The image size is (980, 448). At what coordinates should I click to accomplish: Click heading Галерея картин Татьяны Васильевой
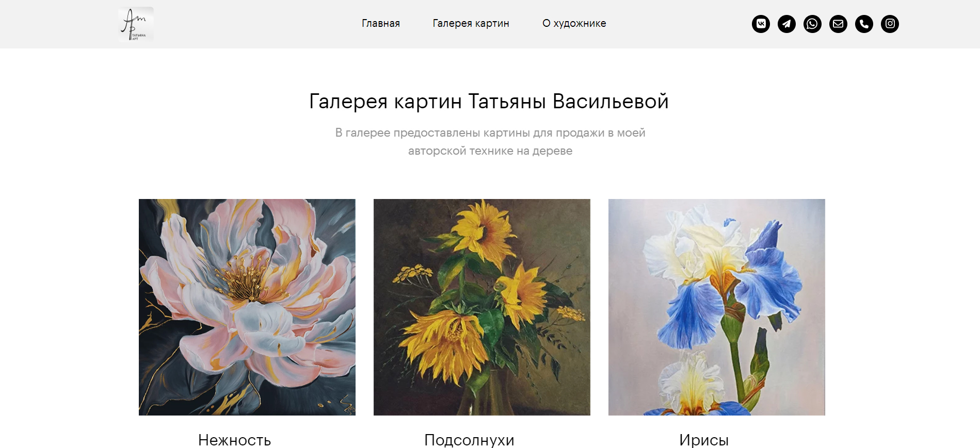point(489,102)
